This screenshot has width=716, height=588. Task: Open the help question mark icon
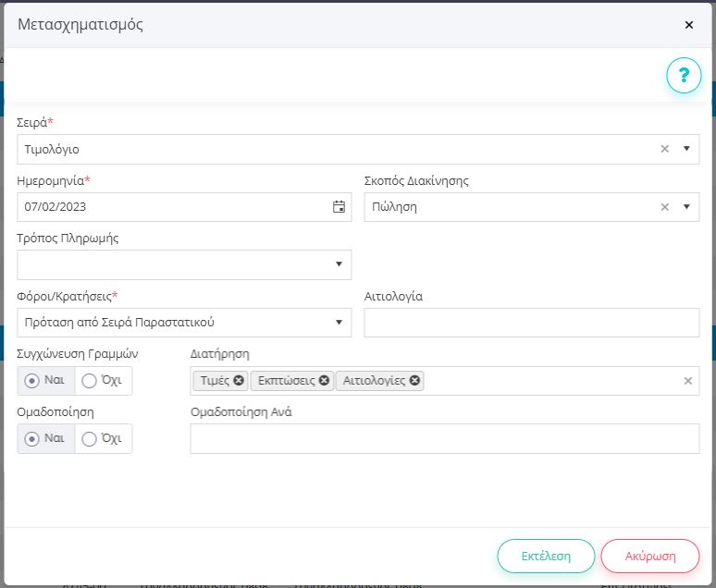pyautogui.click(x=684, y=75)
